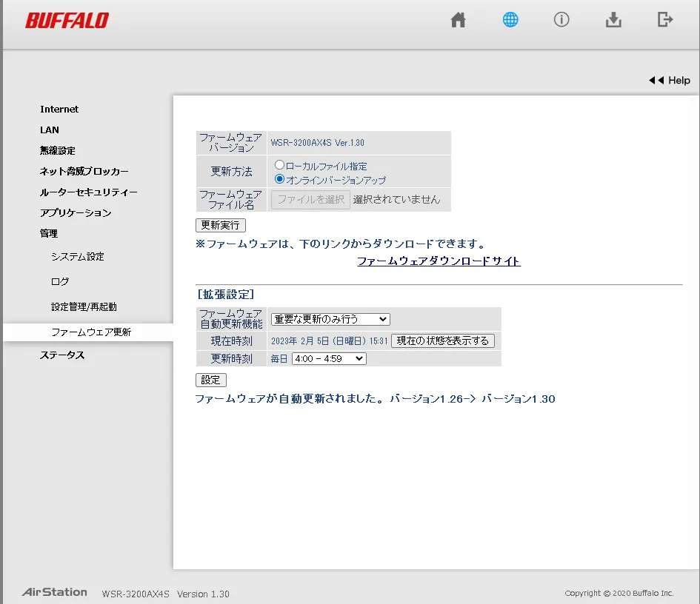Open システム設定 submenu item
700x604 pixels.
(x=78, y=257)
